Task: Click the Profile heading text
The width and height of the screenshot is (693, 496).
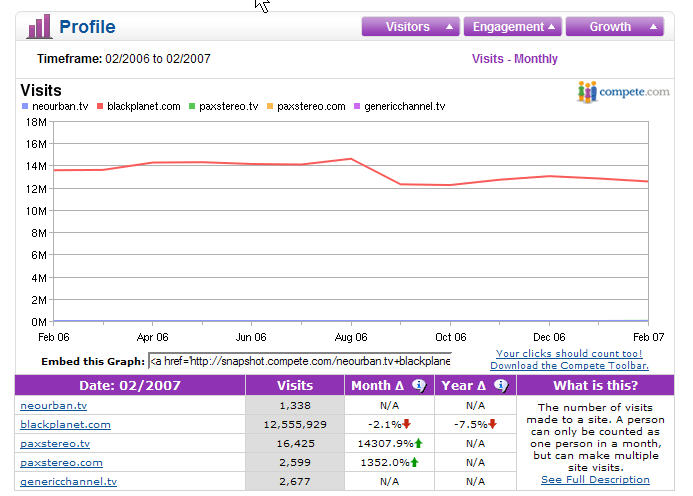Action: coord(87,27)
